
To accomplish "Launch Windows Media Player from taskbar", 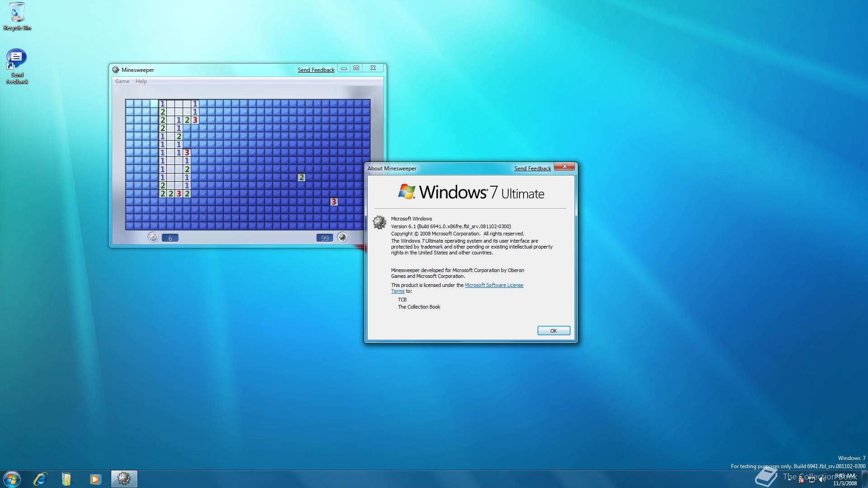I will (x=95, y=479).
